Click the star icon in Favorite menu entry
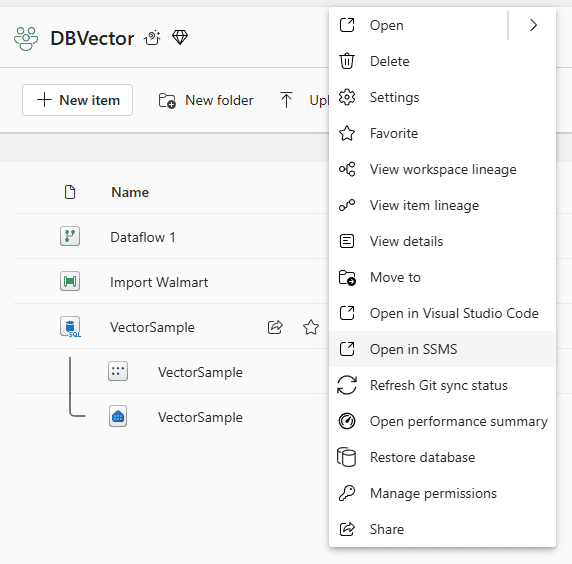The width and height of the screenshot is (572, 564). tap(347, 133)
